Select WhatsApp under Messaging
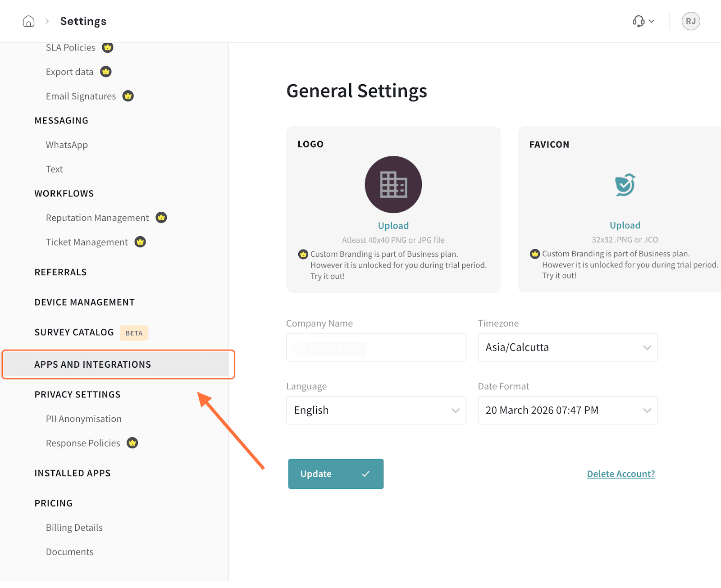The width and height of the screenshot is (721, 588). (x=67, y=145)
